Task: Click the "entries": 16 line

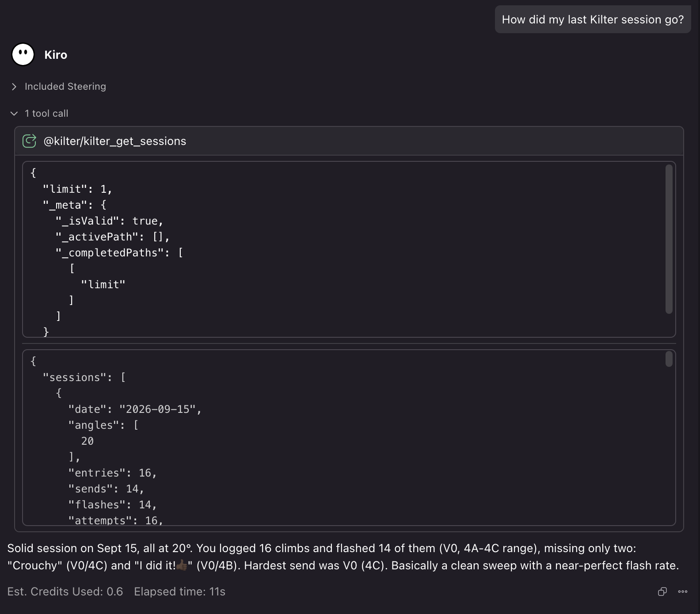Action: click(113, 473)
